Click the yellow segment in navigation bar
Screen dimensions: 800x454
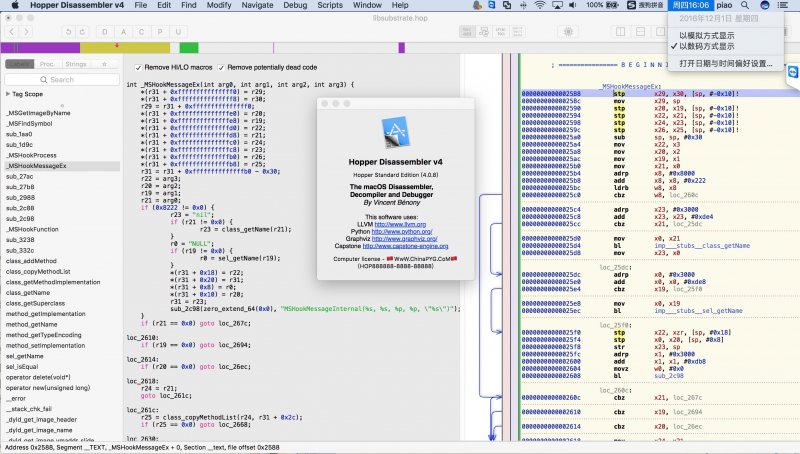click(125, 48)
